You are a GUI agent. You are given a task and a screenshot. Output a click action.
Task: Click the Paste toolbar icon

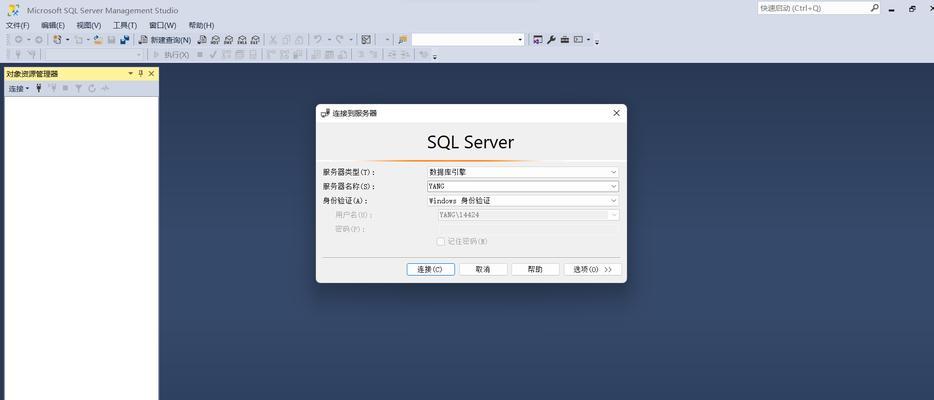299,40
